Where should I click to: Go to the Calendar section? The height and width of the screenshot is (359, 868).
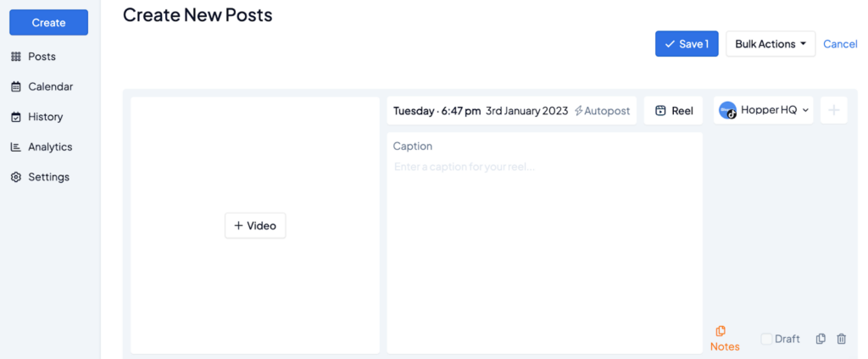[50, 86]
